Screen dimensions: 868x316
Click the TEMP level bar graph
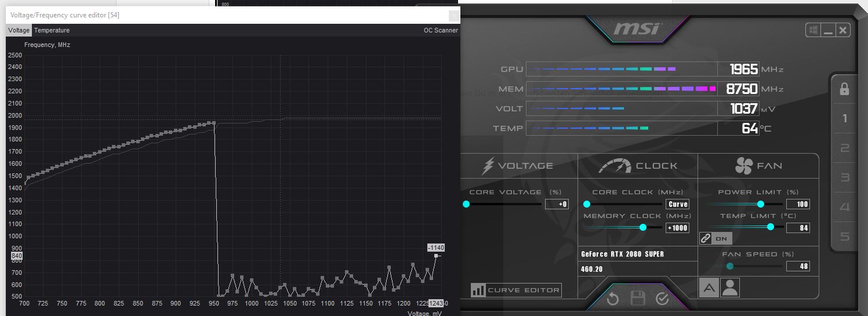pyautogui.click(x=622, y=128)
